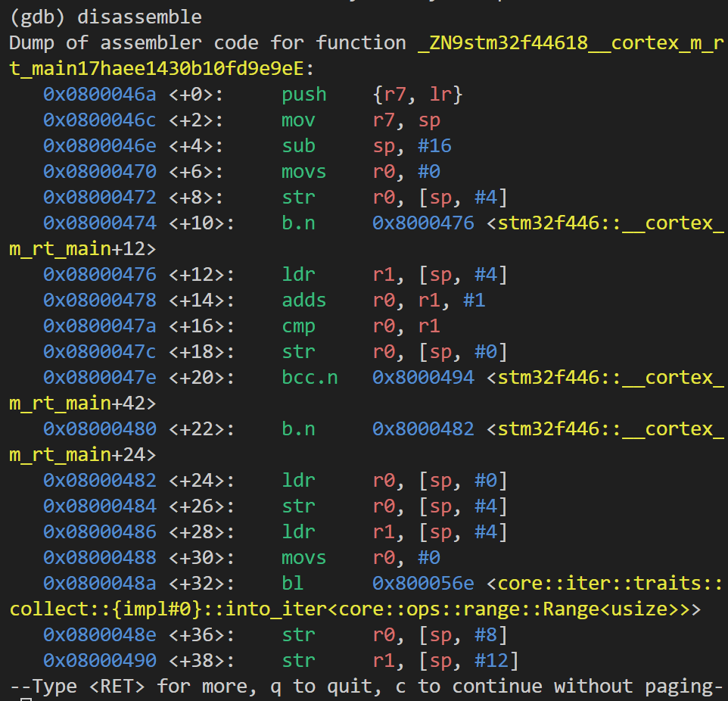Click the offset '<+36>:' label
This screenshot has width=728, height=701.
(202, 634)
